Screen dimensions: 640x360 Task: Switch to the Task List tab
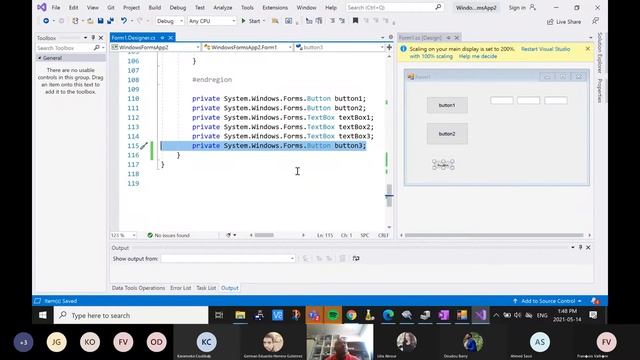(206, 288)
